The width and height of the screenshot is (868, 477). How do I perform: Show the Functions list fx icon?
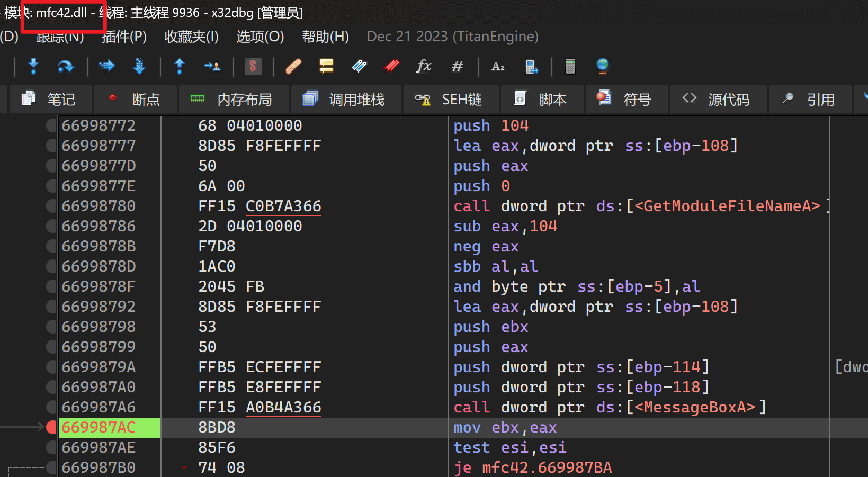[x=424, y=66]
